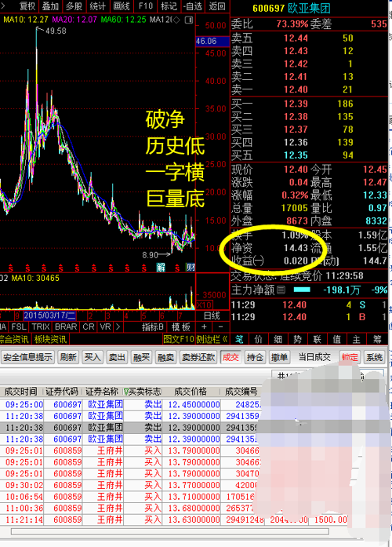Click the 财 marker icon below chart
The width and height of the screenshot is (392, 547).
(x=191, y=268)
